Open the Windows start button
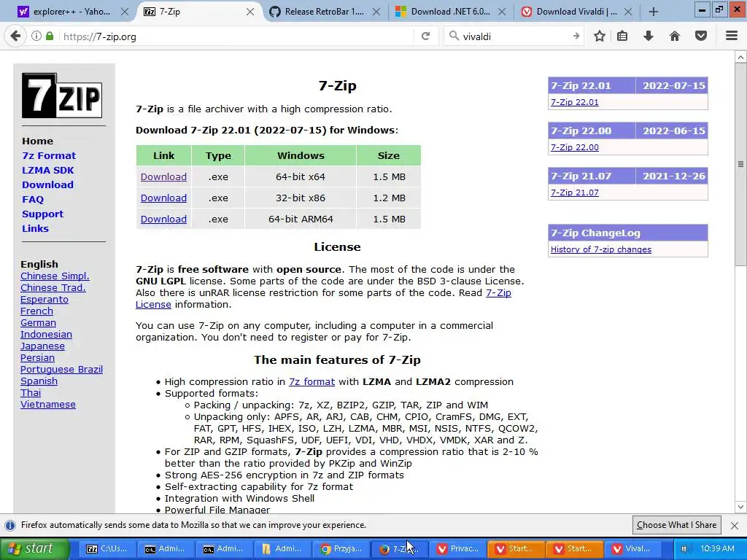The image size is (747, 560). (x=34, y=548)
